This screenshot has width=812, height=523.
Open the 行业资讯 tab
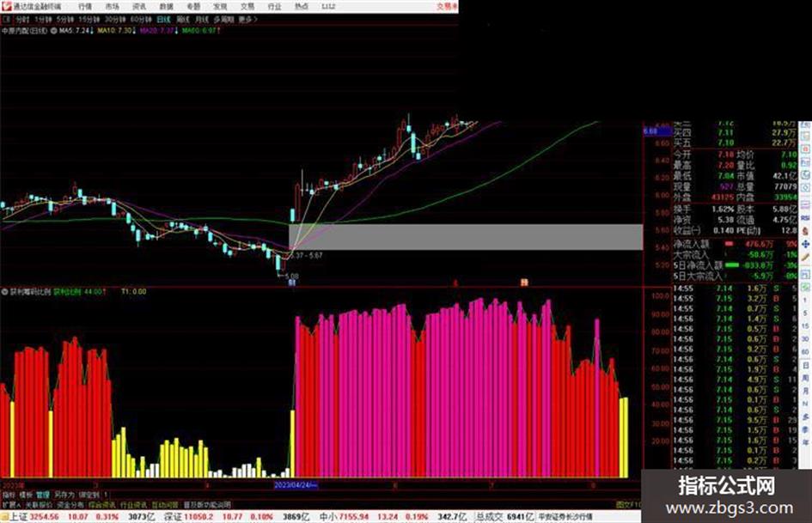(133, 505)
